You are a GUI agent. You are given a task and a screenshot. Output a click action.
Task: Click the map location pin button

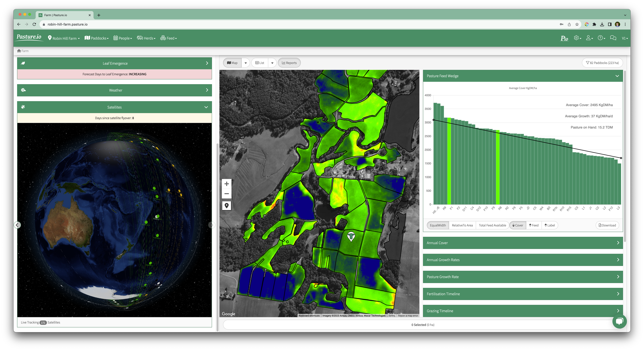click(x=227, y=206)
